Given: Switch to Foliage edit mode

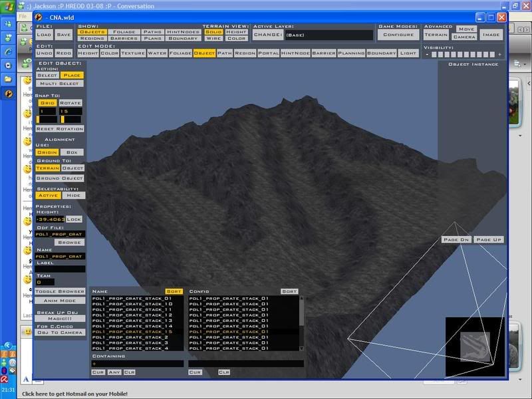Looking at the screenshot, I should coord(180,53).
